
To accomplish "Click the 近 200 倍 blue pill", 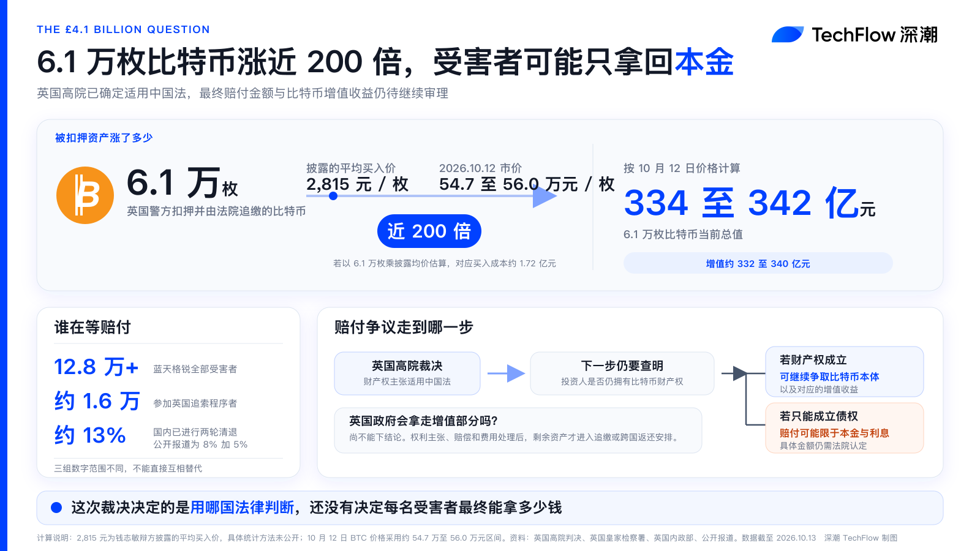I will pos(429,231).
